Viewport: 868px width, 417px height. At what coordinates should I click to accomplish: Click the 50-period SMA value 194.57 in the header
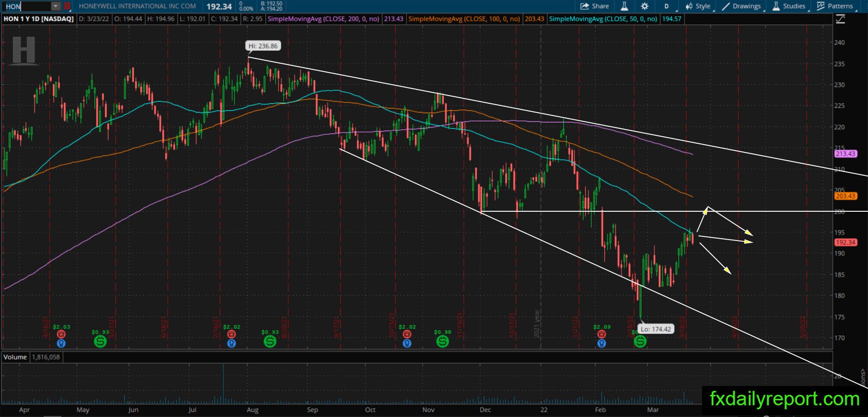point(672,19)
